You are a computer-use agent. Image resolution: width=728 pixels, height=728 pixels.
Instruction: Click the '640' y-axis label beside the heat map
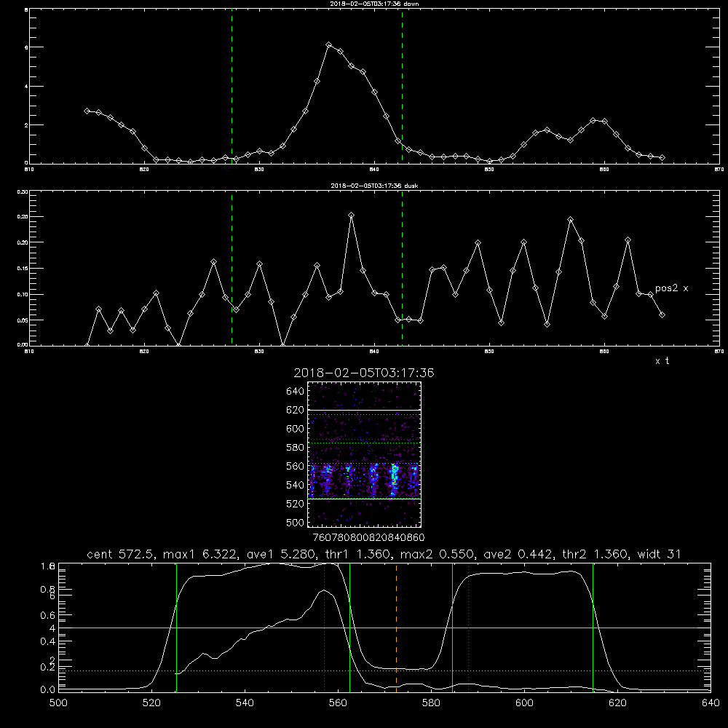(x=296, y=392)
